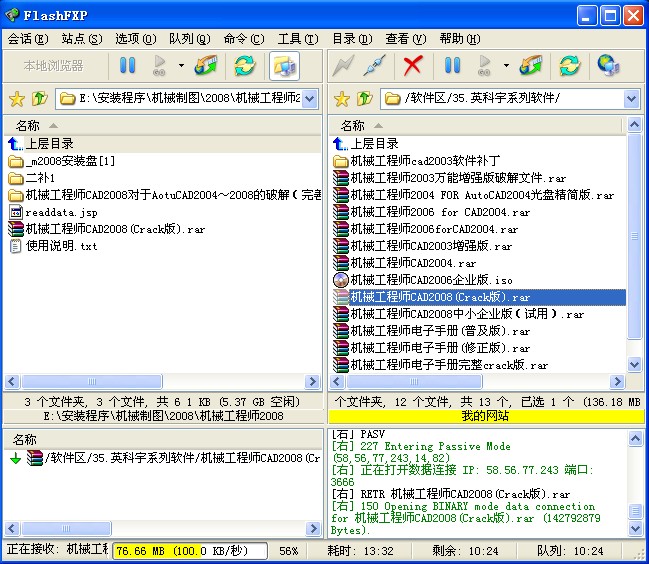This screenshot has width=649, height=564.
Task: Open the 选项(O) menu
Action: click(135, 39)
